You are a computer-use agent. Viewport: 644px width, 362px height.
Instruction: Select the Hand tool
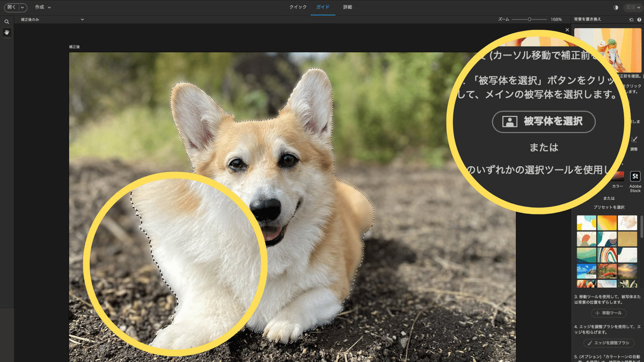click(x=7, y=32)
